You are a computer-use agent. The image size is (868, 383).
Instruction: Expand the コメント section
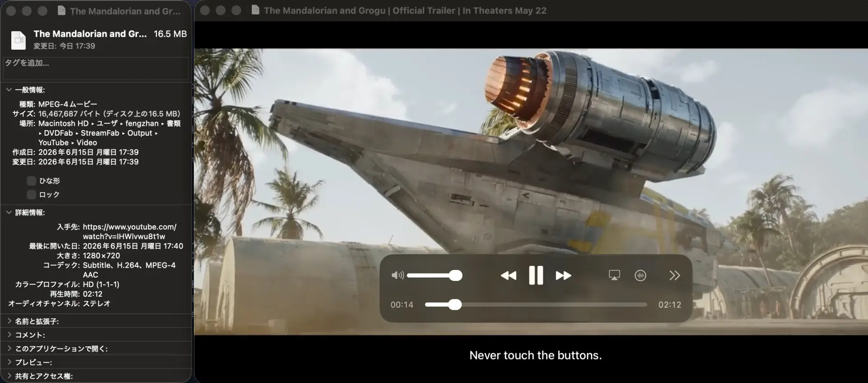pos(9,335)
